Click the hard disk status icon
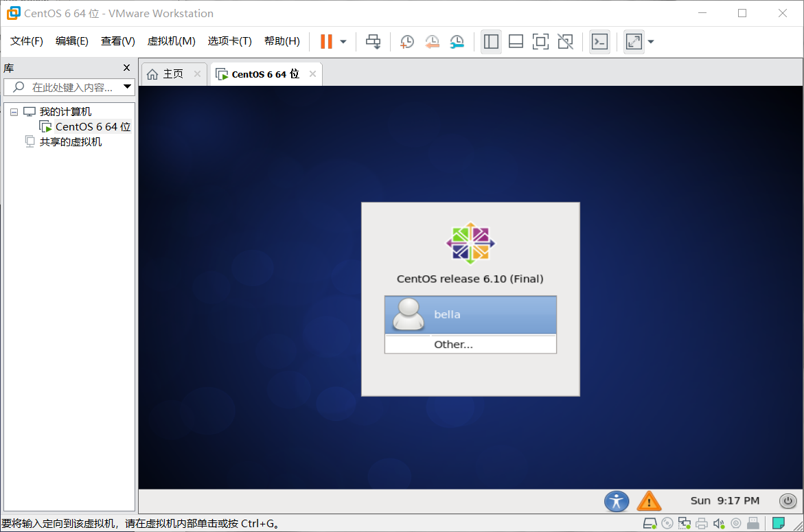 (x=650, y=523)
